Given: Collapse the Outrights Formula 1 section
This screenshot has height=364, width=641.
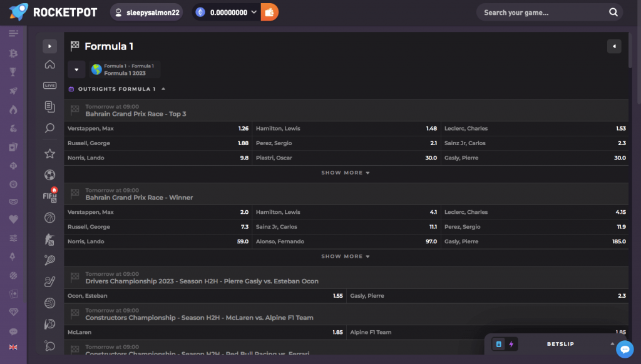Looking at the screenshot, I should click(x=163, y=89).
